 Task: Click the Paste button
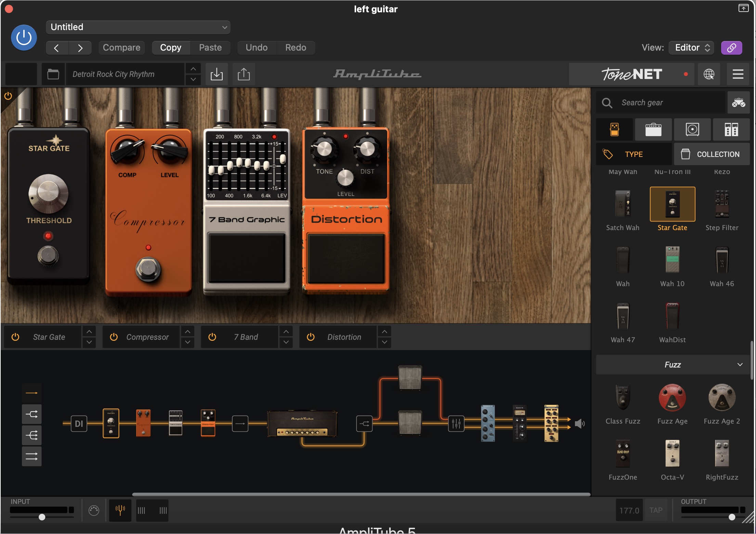click(x=210, y=48)
